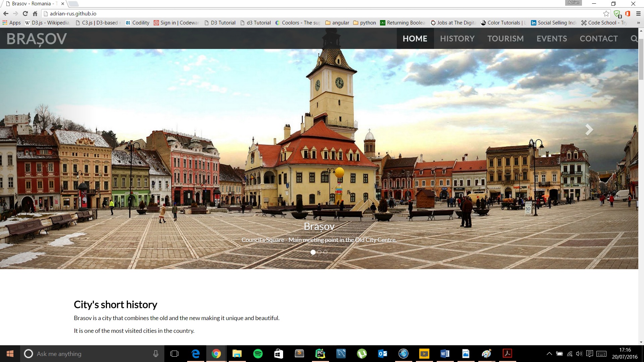
Task: Open the Apps bookmarks shortcut
Action: click(11, 22)
